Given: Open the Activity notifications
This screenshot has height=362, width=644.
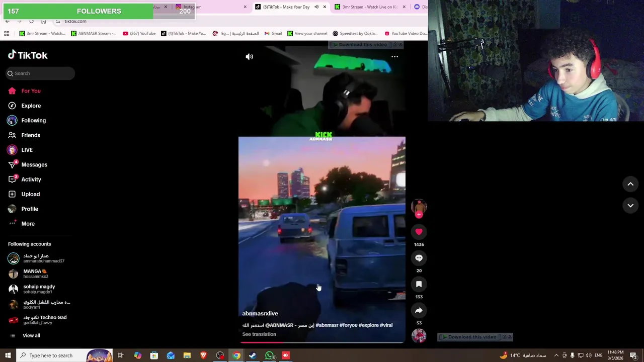Looking at the screenshot, I should pyautogui.click(x=24, y=179).
